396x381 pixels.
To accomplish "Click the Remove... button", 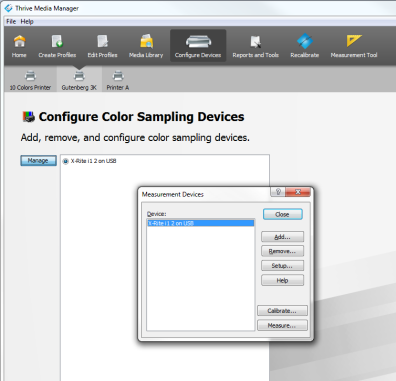I will point(282,251).
